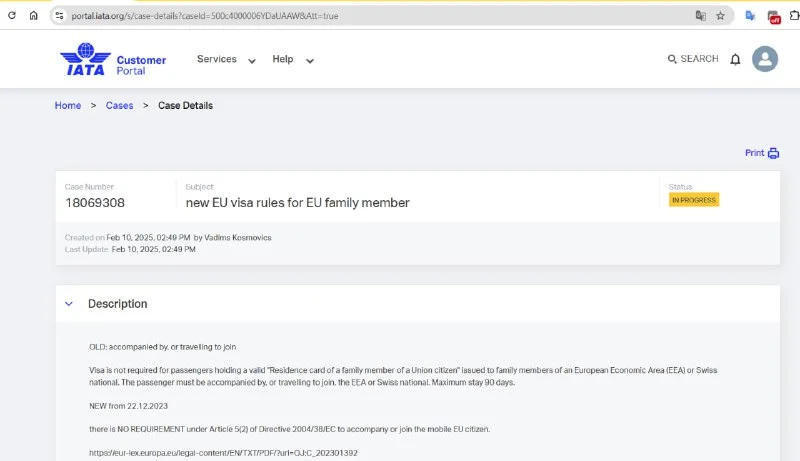
Task: Click the Print icon for this case
Action: pos(773,153)
